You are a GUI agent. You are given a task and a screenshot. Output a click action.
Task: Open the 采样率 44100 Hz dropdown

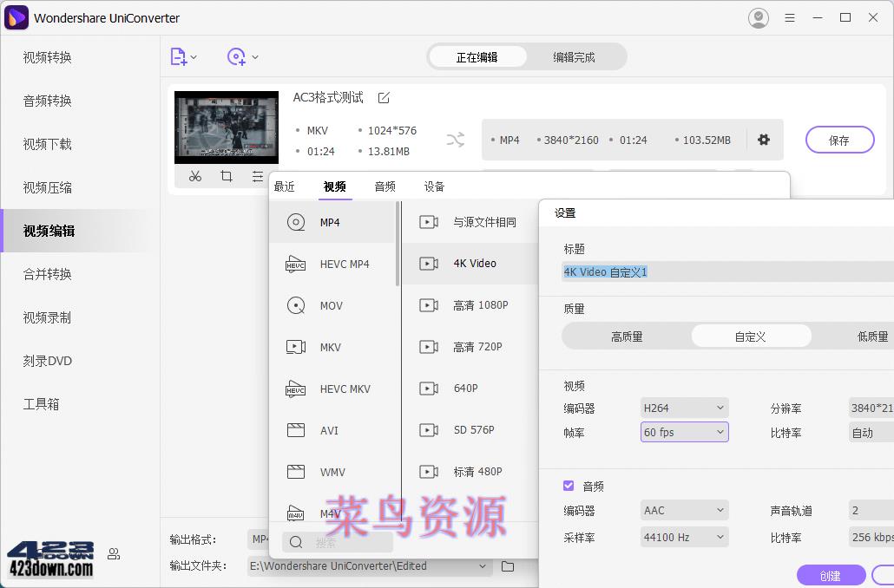click(684, 537)
